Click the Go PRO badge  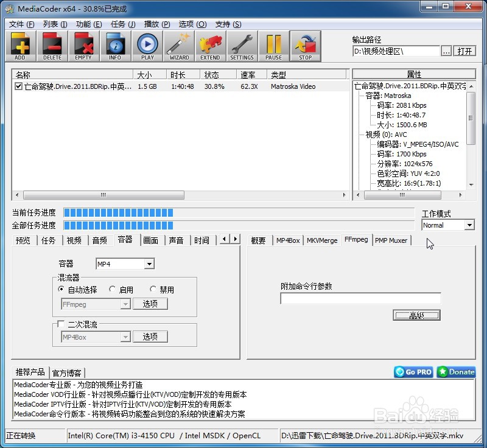(x=413, y=372)
